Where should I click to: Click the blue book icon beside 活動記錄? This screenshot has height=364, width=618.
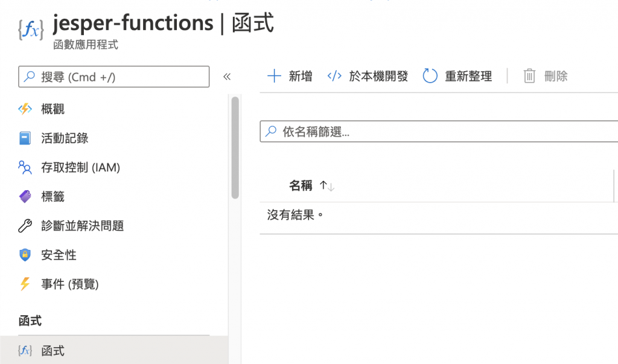tap(25, 138)
